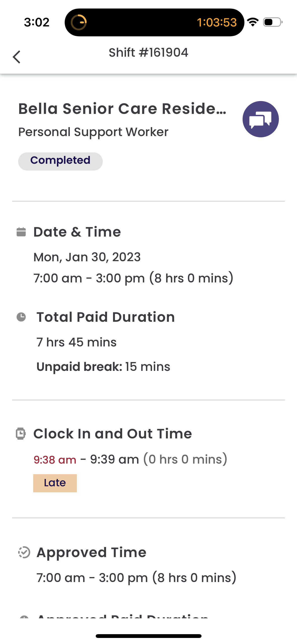
Task: Tap the Mon, Jan 30, 2023 date
Action: [x=87, y=257]
